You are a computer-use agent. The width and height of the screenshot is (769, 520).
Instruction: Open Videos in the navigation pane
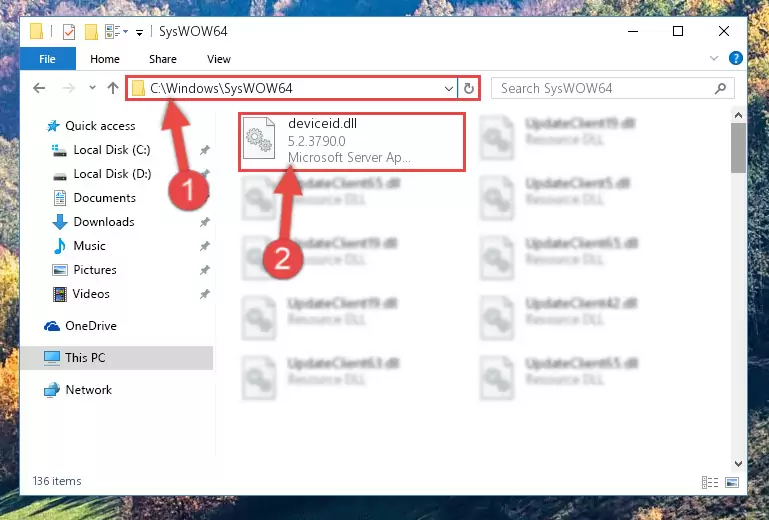click(x=91, y=294)
